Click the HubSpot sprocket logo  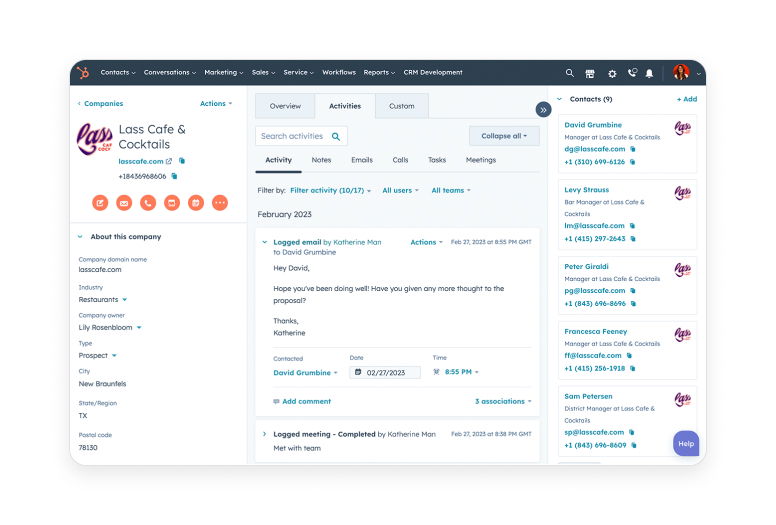coord(83,73)
